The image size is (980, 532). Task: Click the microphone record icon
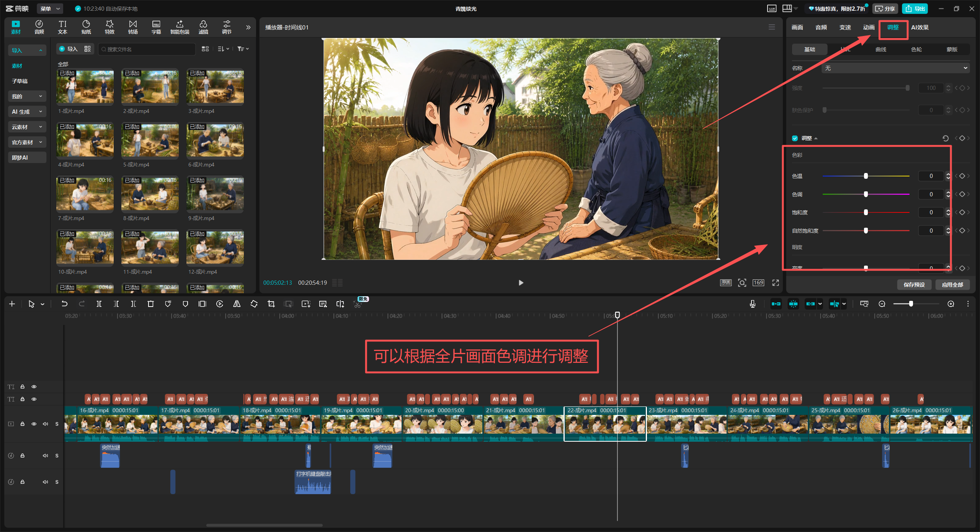tap(753, 304)
